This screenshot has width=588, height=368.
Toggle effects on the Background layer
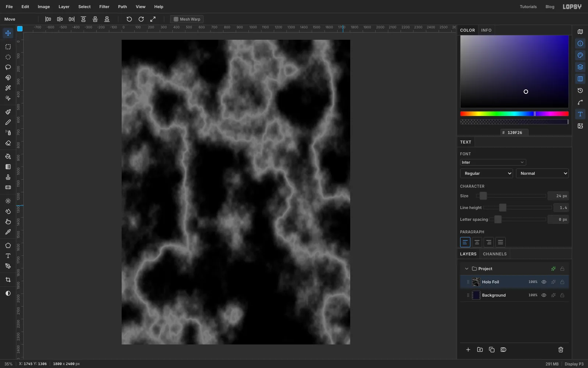(x=553, y=295)
